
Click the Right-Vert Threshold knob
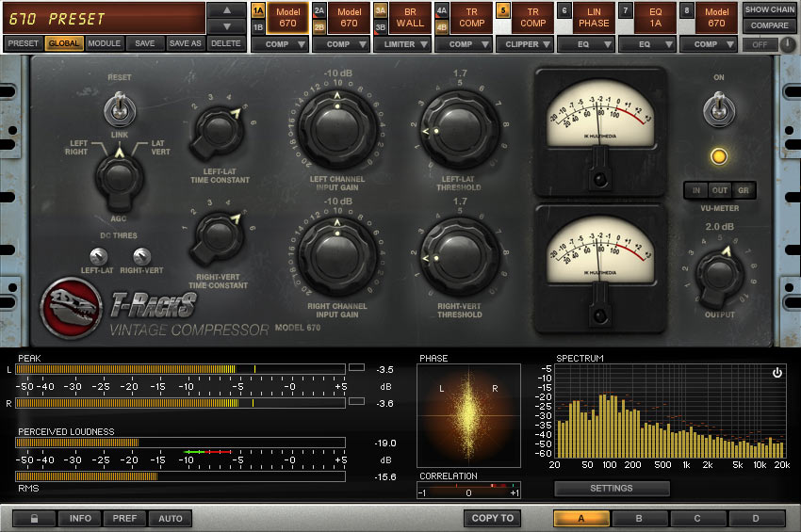coord(460,257)
